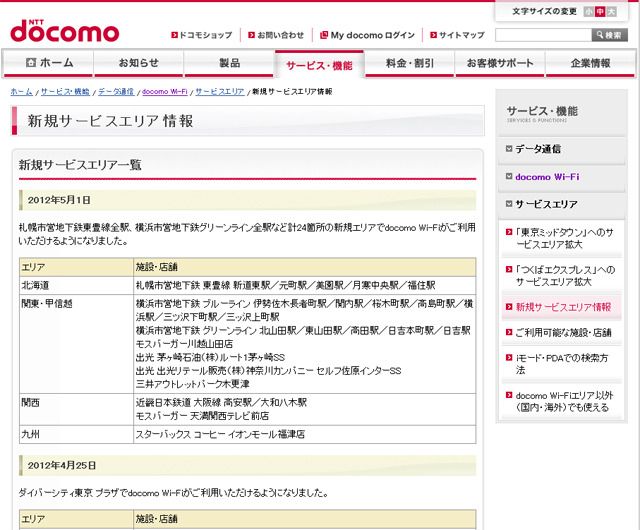Click arrow icon beside 東京ミッドタウン link
Viewport: 640px width, 530px height.
click(x=509, y=232)
